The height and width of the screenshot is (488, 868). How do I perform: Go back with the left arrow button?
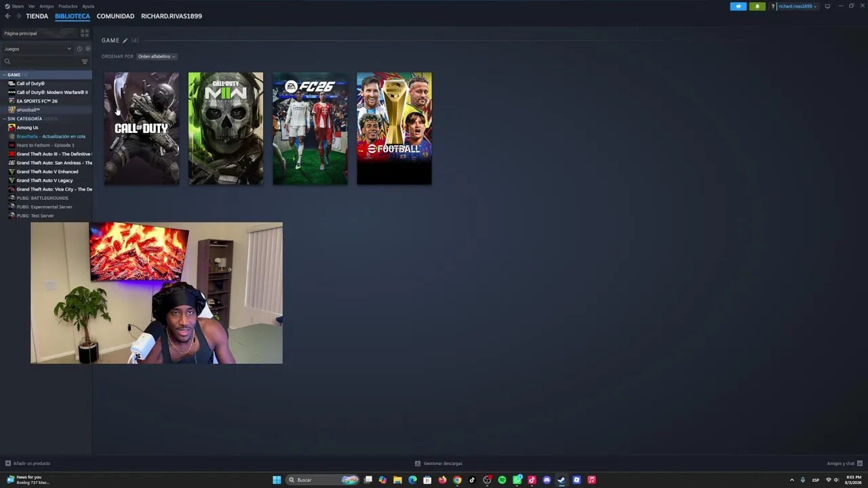tap(7, 16)
